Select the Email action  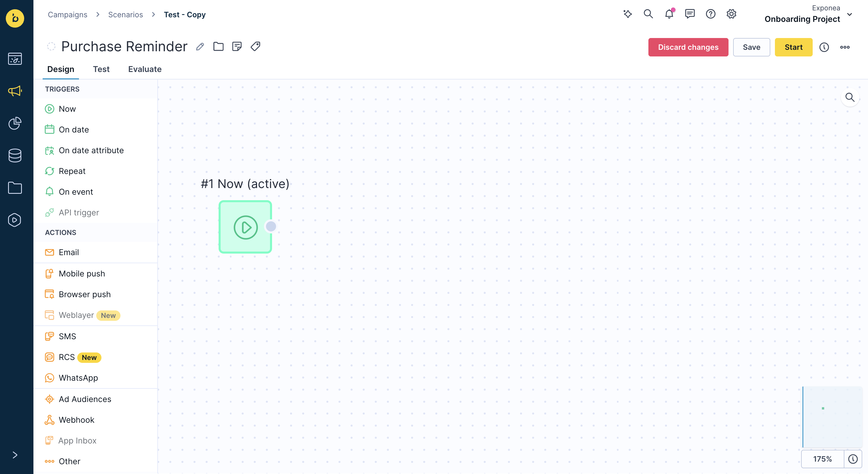coord(96,253)
